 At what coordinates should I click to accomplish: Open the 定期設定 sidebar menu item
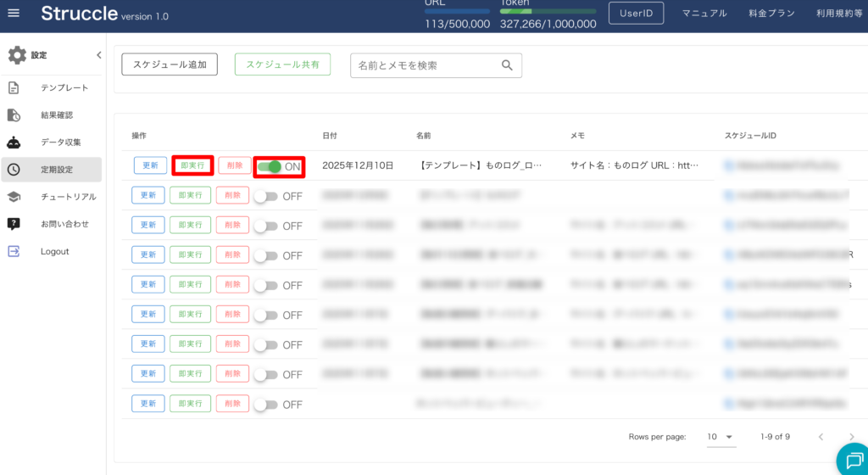[x=56, y=170]
